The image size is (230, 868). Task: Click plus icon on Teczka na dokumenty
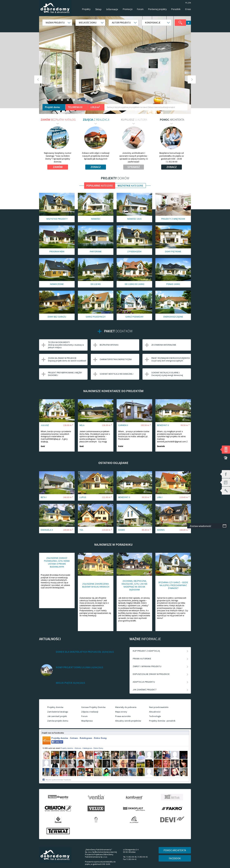[x=43, y=345]
